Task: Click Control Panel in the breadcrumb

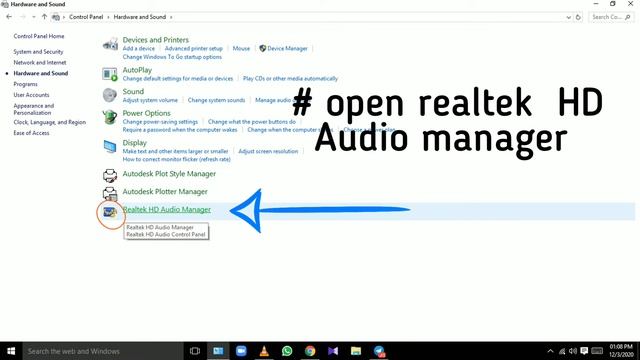Action: [x=86, y=17]
